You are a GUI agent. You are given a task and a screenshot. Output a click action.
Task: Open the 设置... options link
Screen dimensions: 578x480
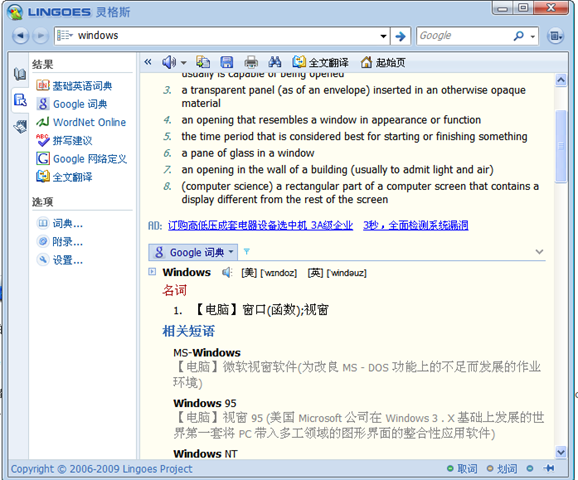pos(60,260)
